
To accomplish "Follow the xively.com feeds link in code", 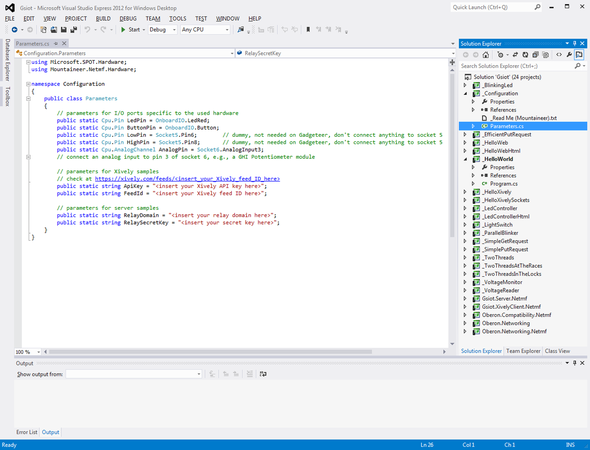I will click(x=187, y=179).
